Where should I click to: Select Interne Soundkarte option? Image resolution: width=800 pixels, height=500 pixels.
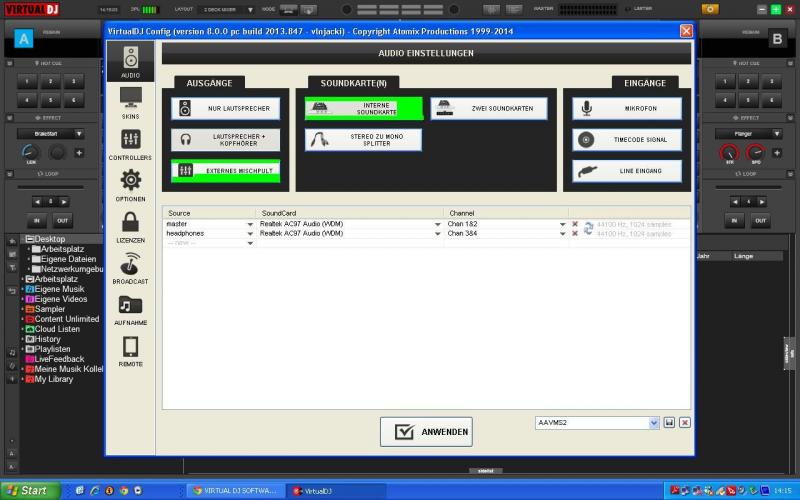point(364,109)
